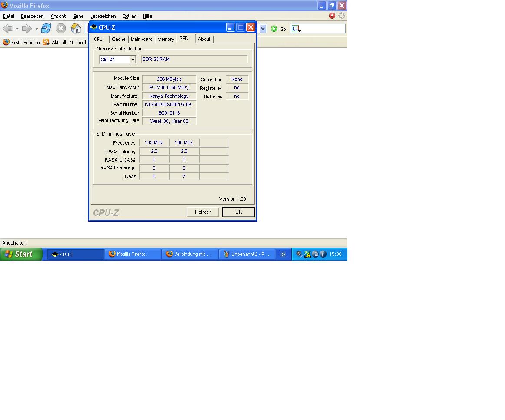
Task: Open forward-history dropdown arrow beside Forward button
Action: (36, 29)
